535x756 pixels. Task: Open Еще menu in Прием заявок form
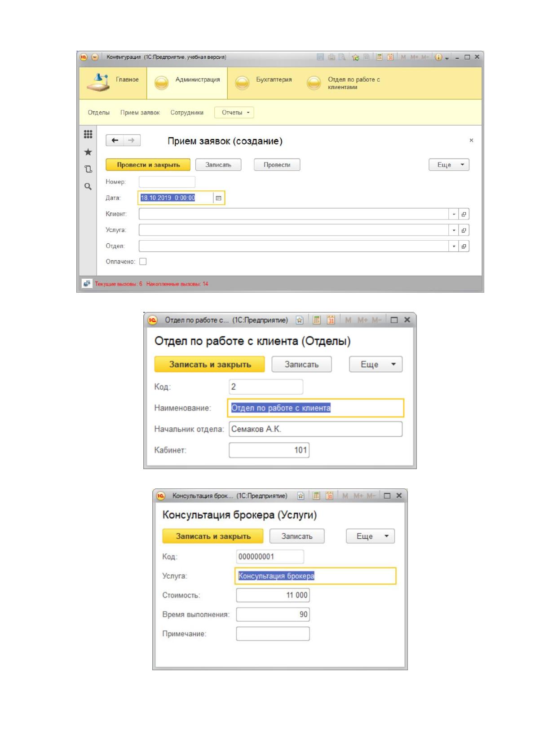tap(449, 165)
